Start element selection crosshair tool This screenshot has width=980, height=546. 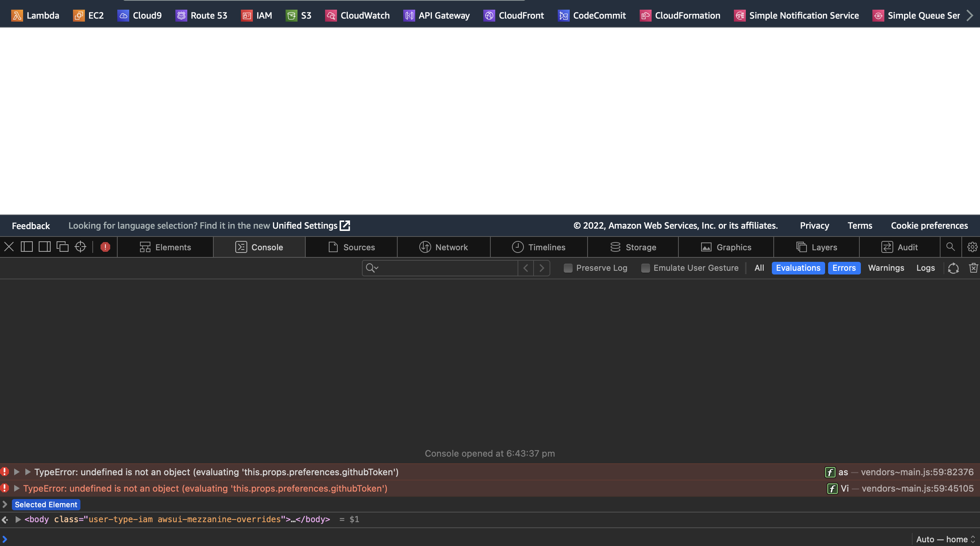click(80, 247)
